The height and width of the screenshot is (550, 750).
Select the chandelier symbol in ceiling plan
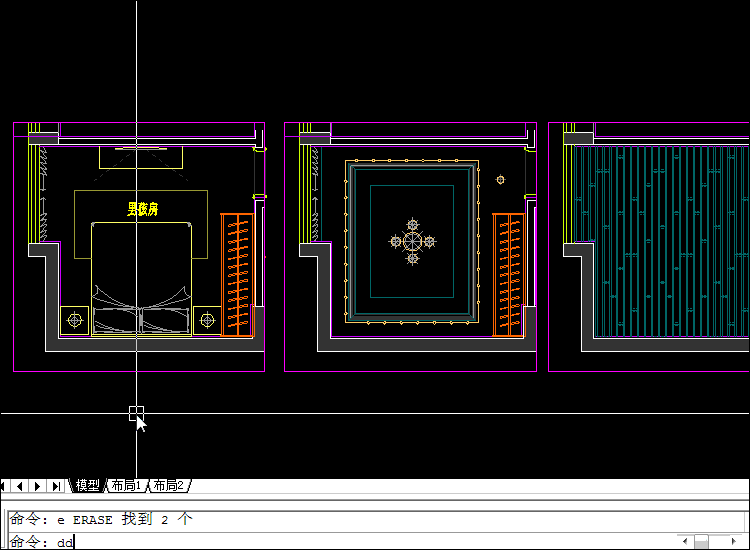click(x=412, y=242)
